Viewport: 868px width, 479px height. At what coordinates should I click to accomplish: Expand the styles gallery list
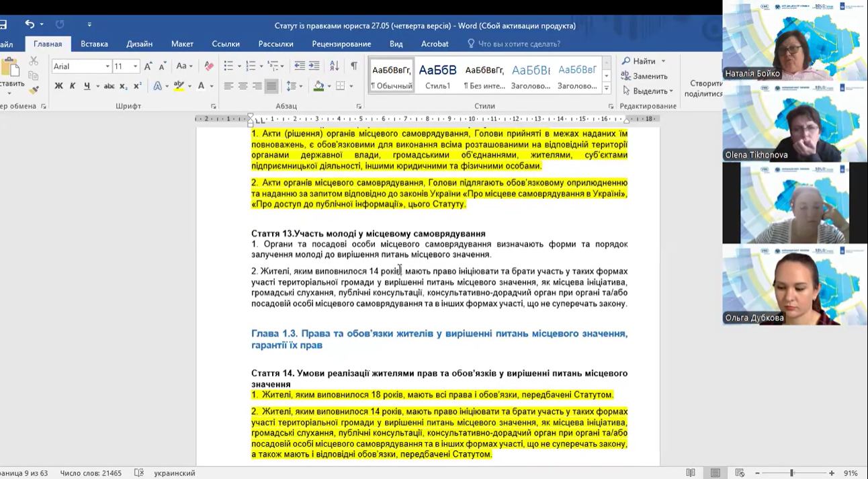606,89
